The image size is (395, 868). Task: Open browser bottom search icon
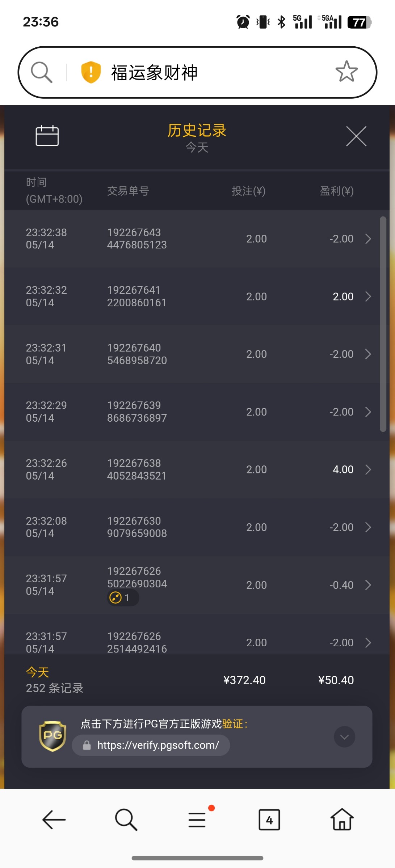126,820
